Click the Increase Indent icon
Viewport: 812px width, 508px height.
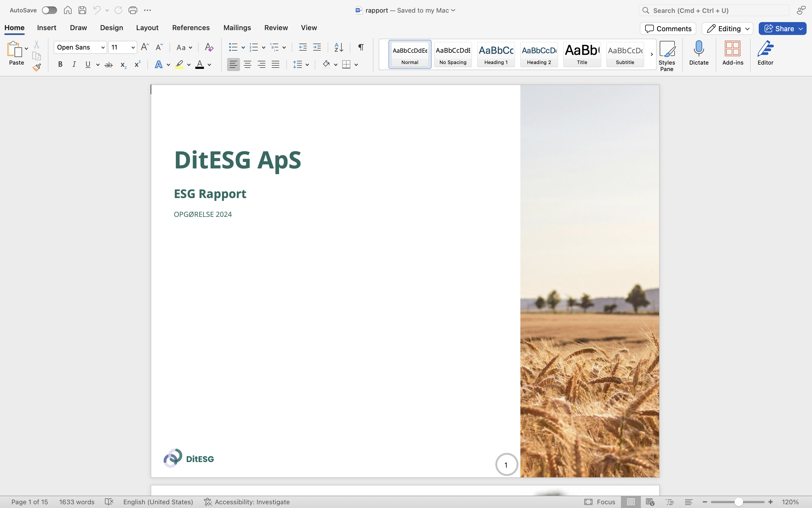tap(317, 47)
